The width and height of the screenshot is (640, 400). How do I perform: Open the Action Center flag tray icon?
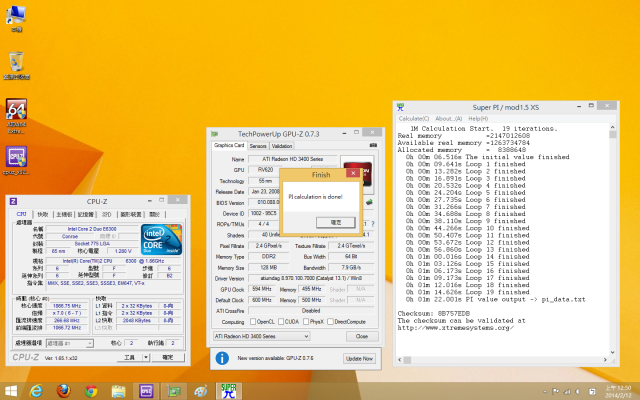556,391
